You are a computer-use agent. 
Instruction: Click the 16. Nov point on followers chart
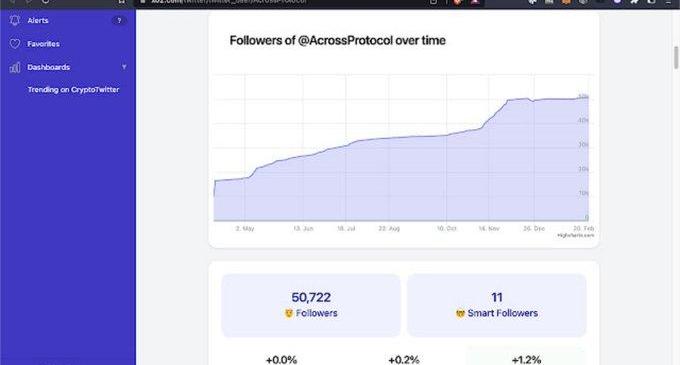[x=489, y=121]
